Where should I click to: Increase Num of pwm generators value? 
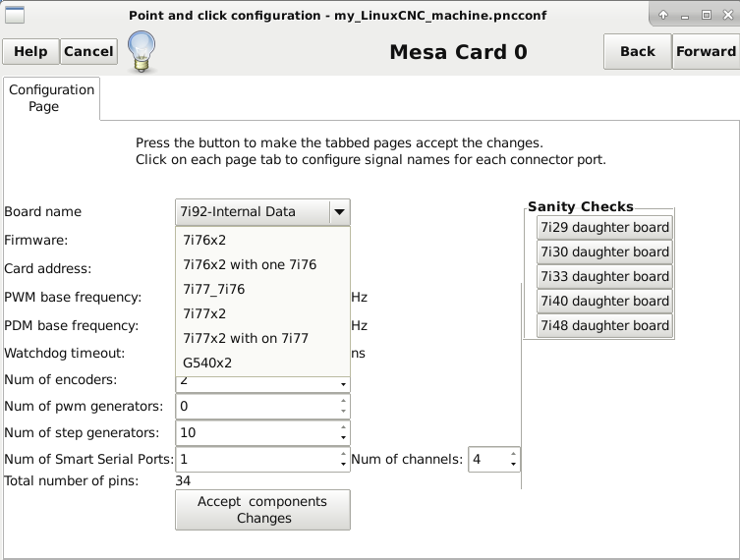pyautogui.click(x=343, y=401)
